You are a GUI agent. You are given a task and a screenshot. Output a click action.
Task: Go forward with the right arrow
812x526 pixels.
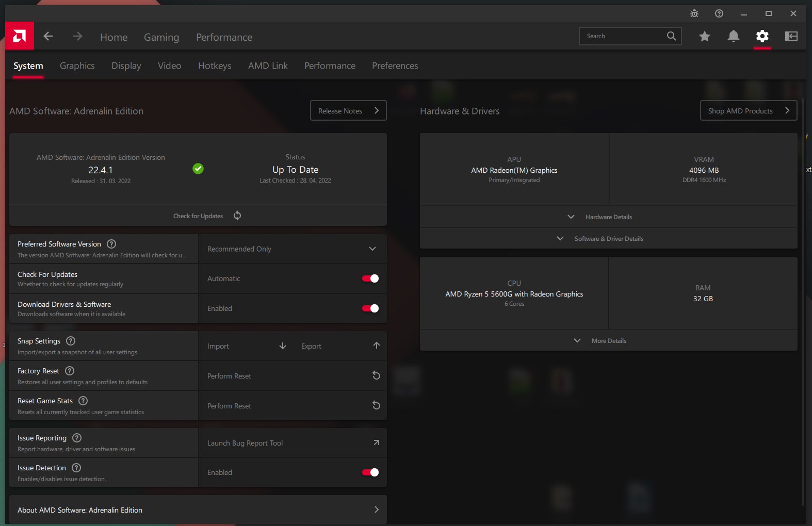pos(77,36)
